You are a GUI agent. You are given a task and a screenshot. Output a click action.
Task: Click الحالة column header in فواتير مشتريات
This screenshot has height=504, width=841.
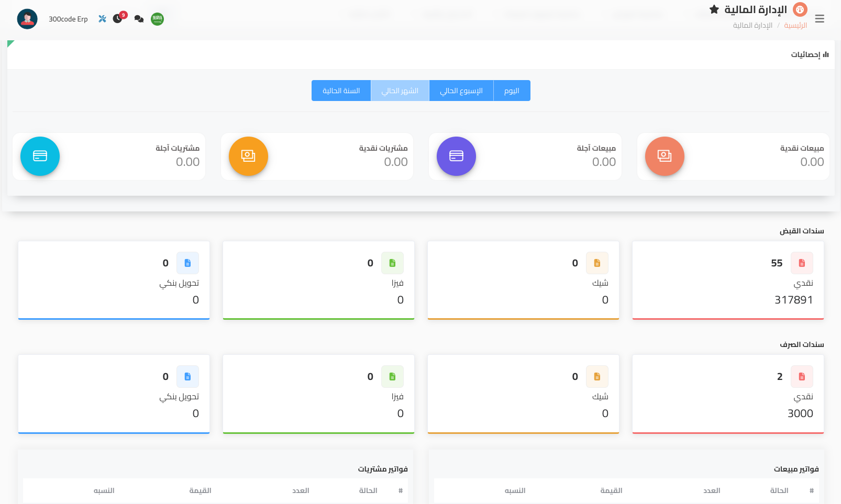click(x=368, y=490)
